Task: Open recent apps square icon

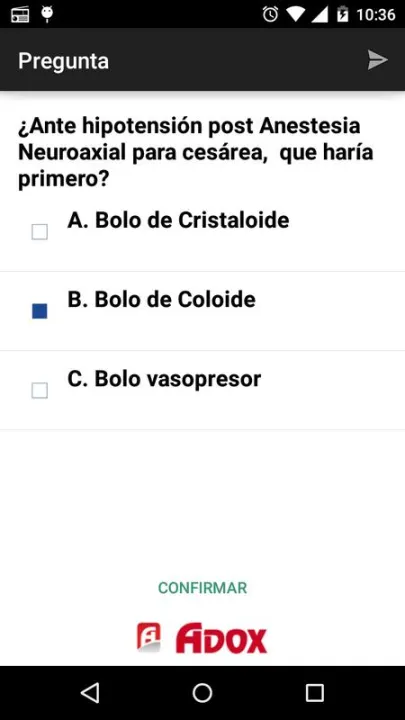Action: 315,692
